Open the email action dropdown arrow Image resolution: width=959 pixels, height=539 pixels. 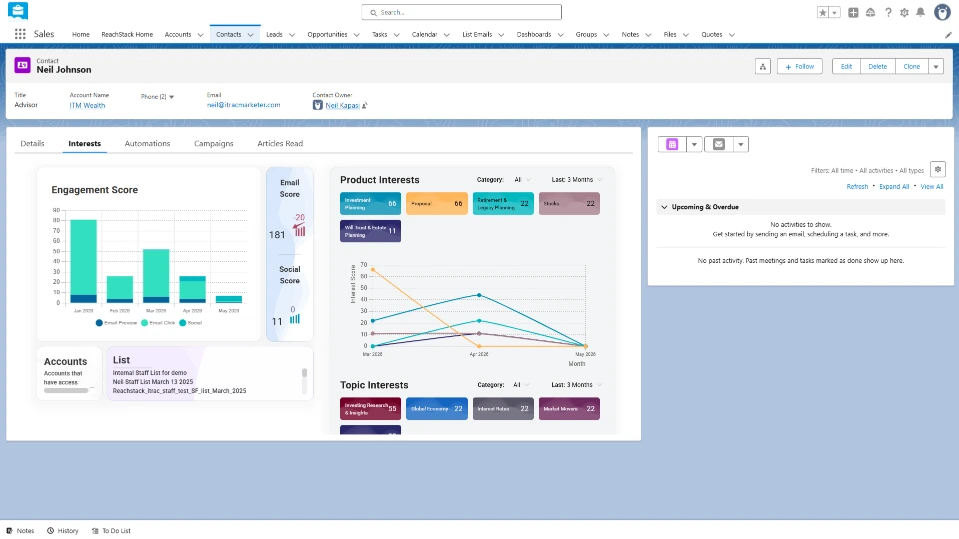click(x=741, y=144)
